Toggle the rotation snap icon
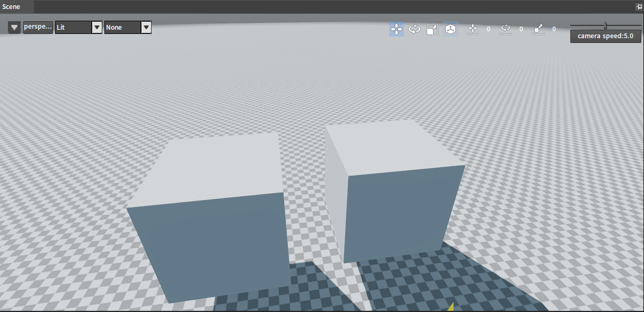This screenshot has height=312, width=644. coord(506,29)
